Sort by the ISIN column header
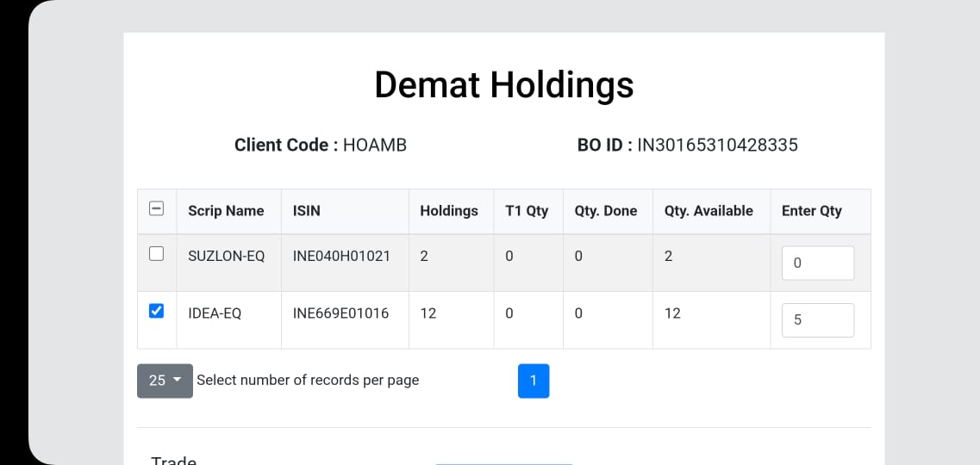The image size is (980, 465). coord(306,211)
